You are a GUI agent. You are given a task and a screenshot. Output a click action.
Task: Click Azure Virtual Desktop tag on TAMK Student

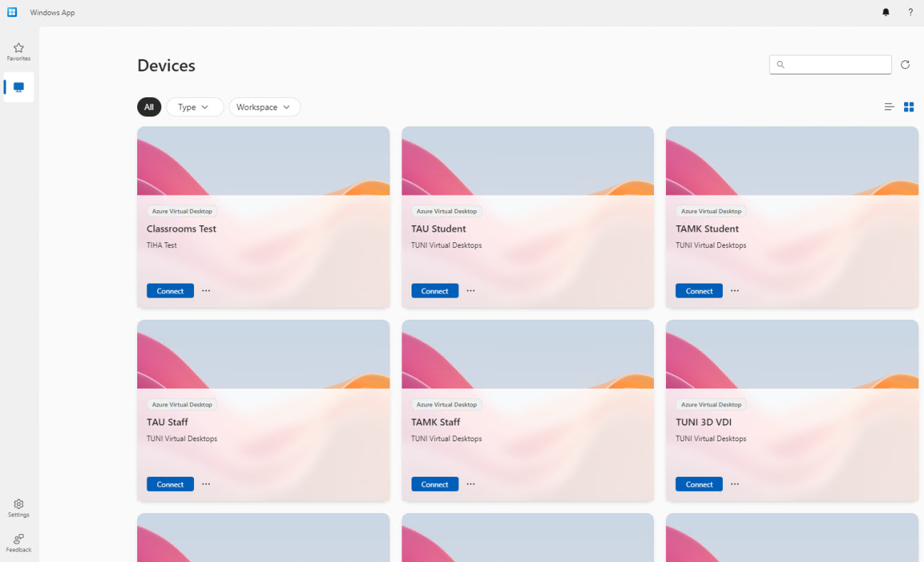711,211
